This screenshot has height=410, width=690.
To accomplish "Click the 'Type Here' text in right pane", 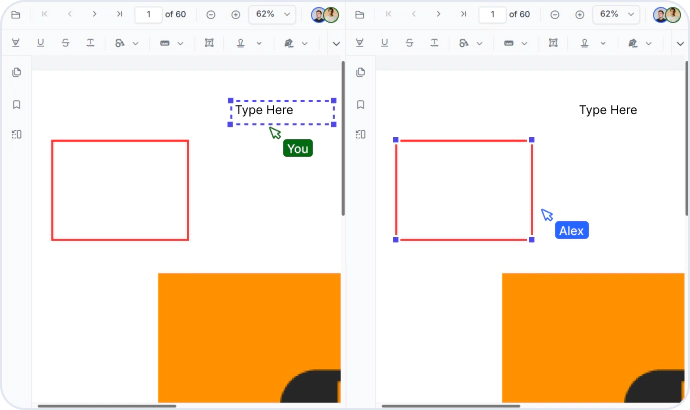I will pos(608,110).
